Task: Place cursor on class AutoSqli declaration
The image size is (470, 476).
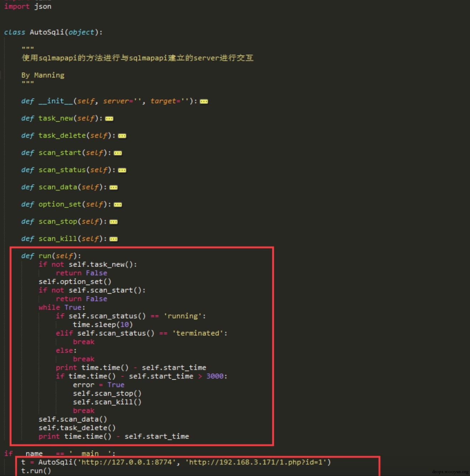Action: click(x=53, y=32)
